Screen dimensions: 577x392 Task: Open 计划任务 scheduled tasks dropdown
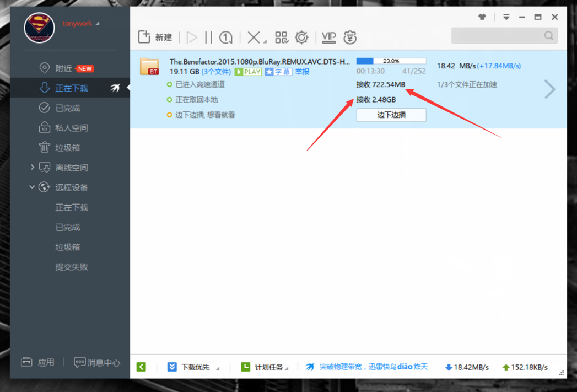(x=264, y=367)
